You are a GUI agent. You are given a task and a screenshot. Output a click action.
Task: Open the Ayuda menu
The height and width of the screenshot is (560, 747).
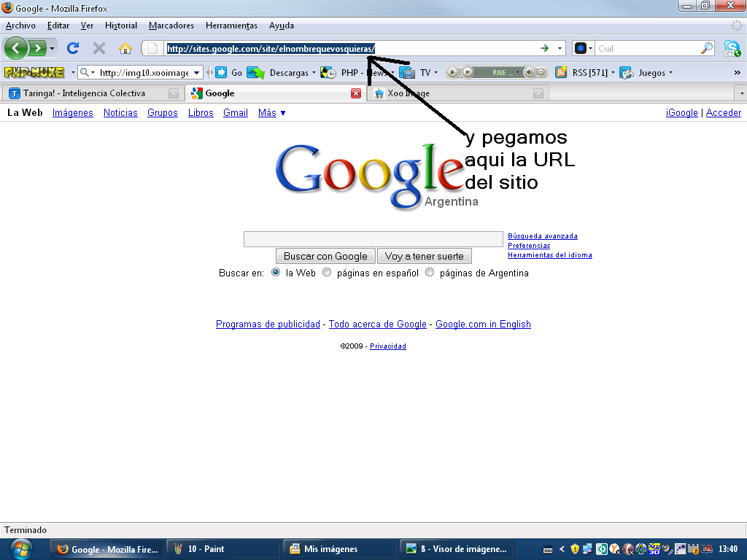282,26
